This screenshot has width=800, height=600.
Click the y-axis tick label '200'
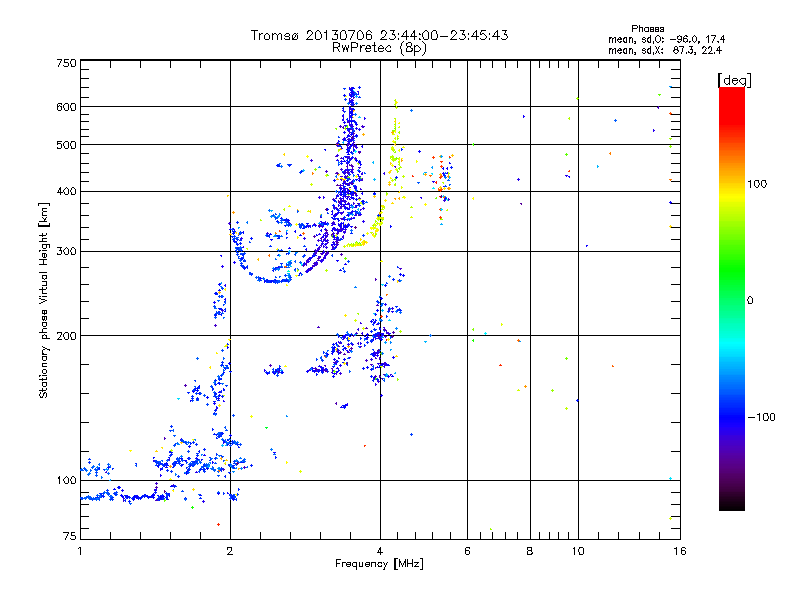point(66,336)
